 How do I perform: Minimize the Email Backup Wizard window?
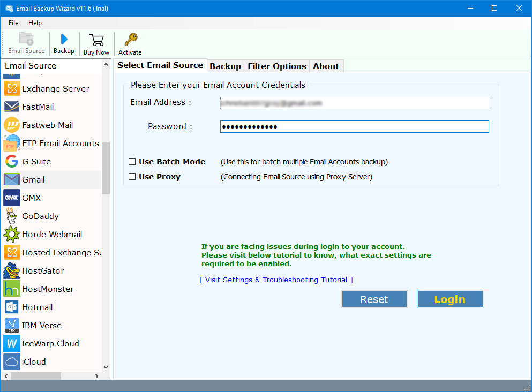click(470, 8)
